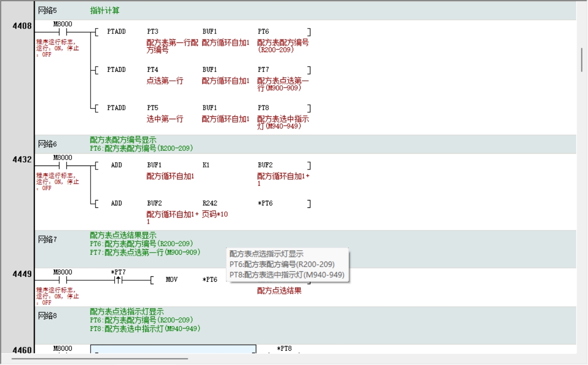This screenshot has height=365, width=588.
Task: Click the 网络8 network header label
Action: coord(48,316)
